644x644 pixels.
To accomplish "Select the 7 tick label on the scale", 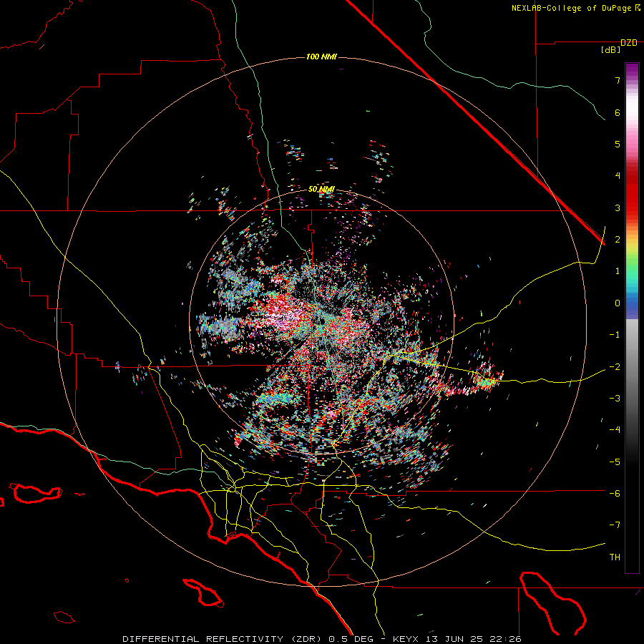I will tap(618, 80).
